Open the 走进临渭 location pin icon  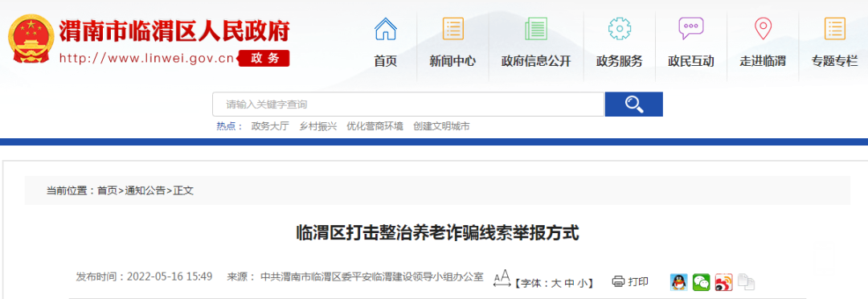763,29
